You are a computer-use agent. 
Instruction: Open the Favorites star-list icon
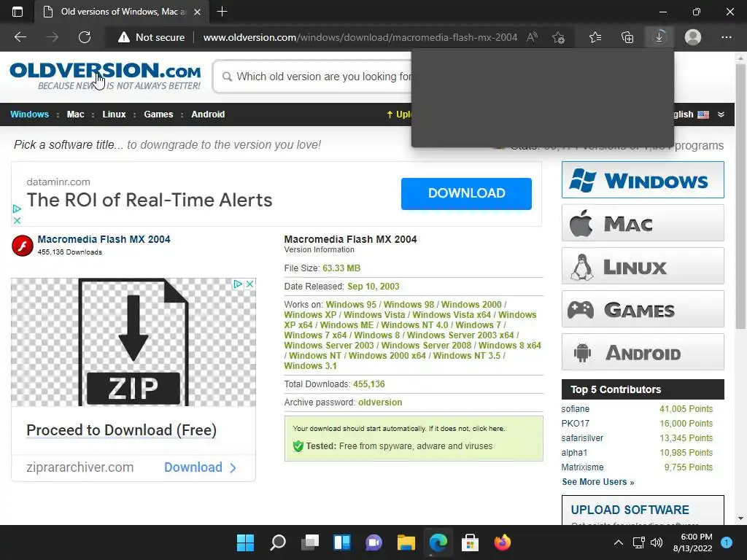click(x=595, y=37)
